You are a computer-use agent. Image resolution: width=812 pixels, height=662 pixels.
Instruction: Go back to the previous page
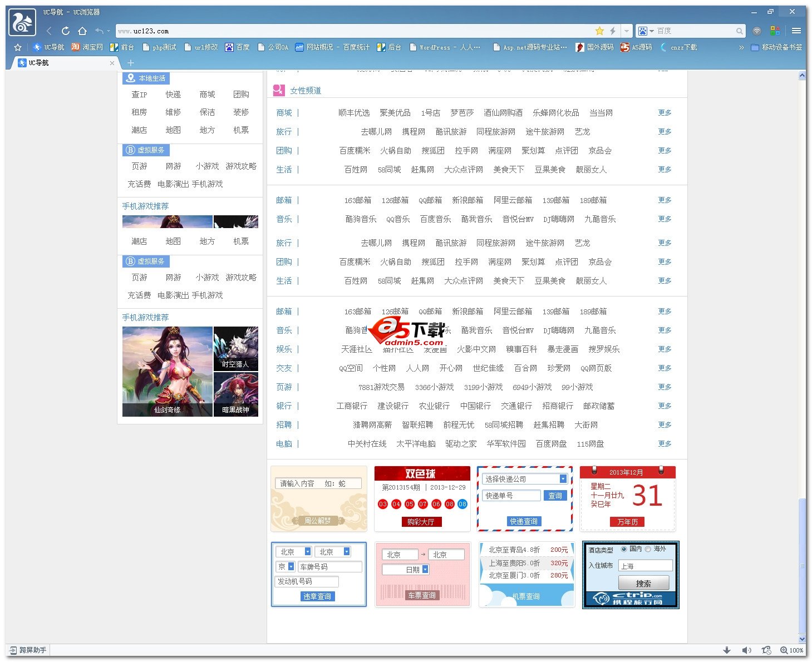pyautogui.click(x=49, y=31)
